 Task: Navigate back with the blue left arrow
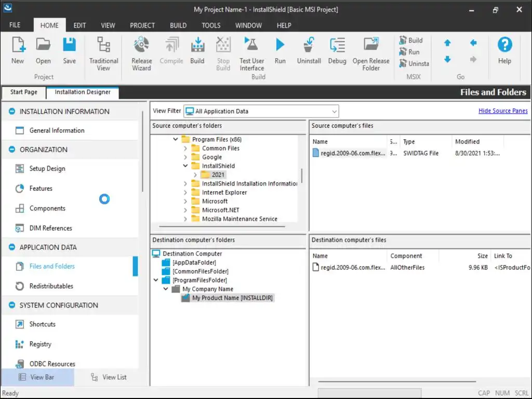473,43
